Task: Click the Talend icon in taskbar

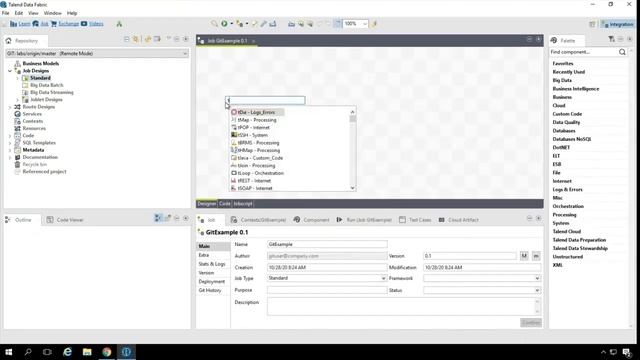Action: point(126,352)
